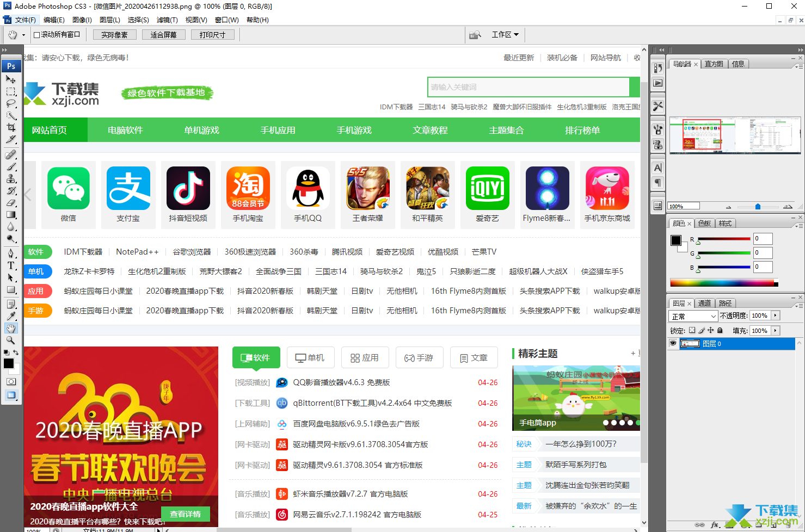Toggle lock transparent pixels

pos(692,330)
